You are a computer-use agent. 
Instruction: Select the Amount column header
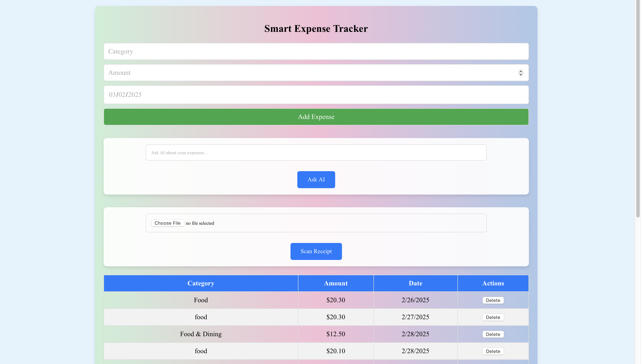point(336,283)
